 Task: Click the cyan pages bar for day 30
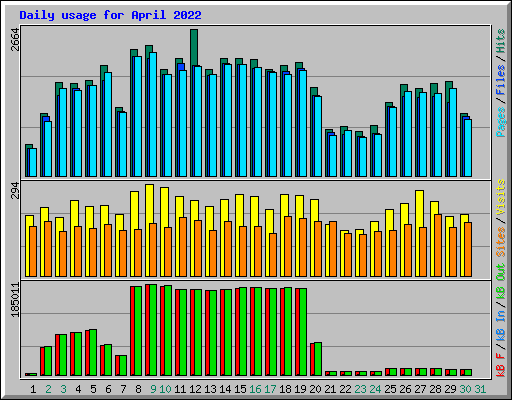tap(468, 148)
